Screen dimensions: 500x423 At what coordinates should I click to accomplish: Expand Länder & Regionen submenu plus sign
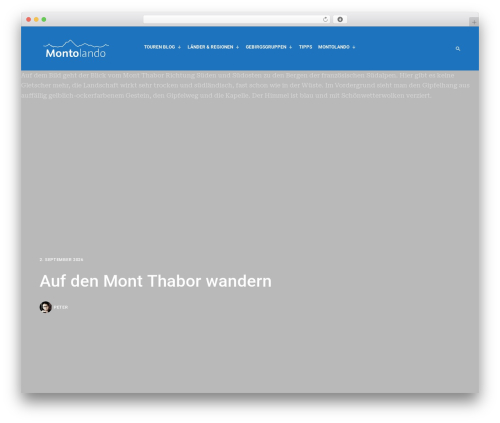click(x=237, y=47)
